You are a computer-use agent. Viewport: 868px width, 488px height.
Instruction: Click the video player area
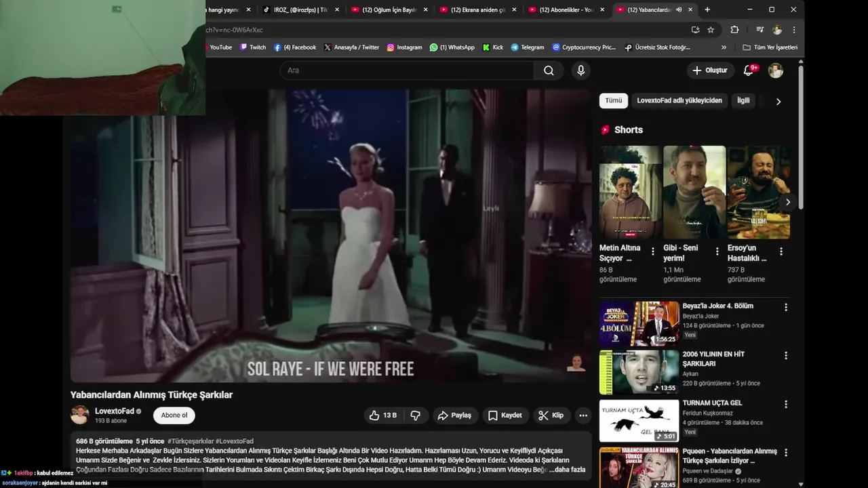331,236
